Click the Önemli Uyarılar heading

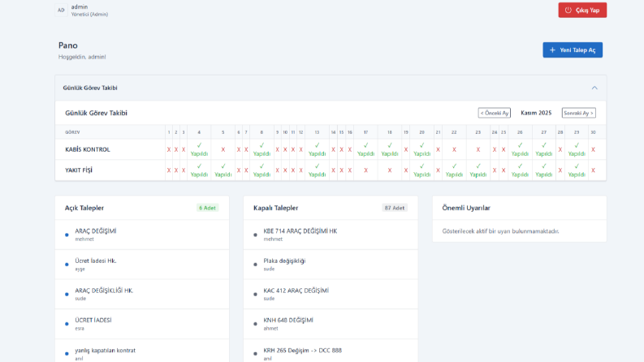point(466,208)
